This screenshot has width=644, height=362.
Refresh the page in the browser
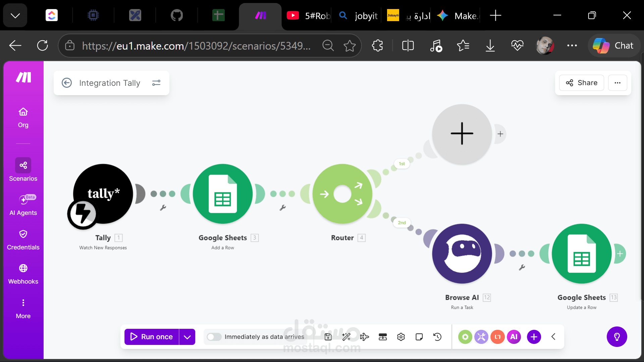43,46
